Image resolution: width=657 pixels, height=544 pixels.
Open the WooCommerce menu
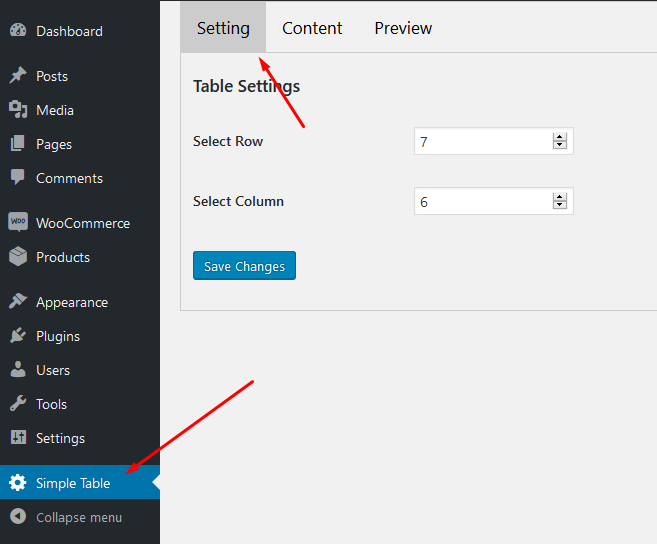pyautogui.click(x=80, y=223)
